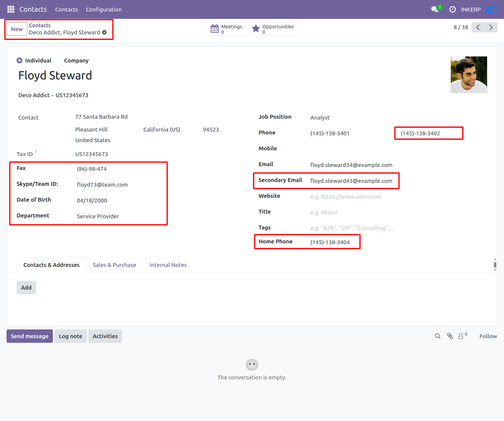
Task: Go to the next contact record arrow
Action: (x=491, y=27)
